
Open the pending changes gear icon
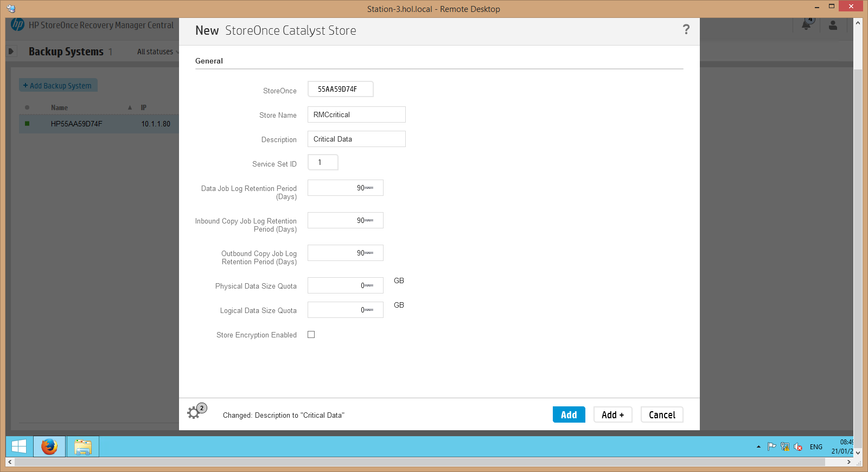(194, 412)
